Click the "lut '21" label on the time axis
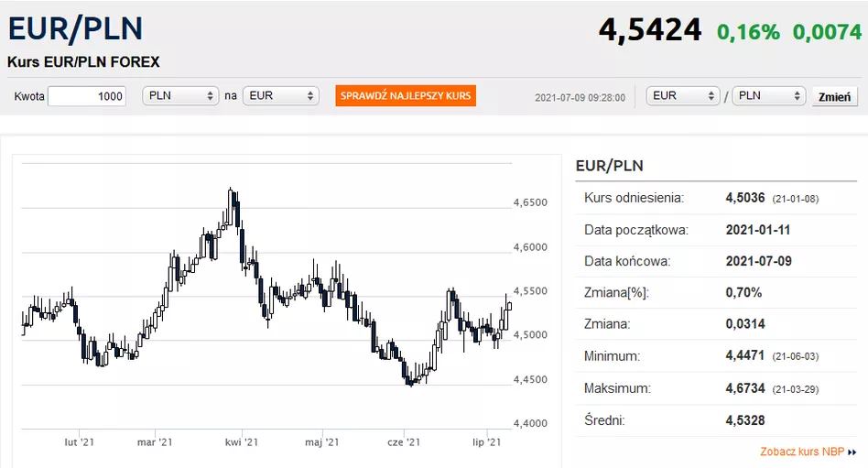 tap(80, 442)
